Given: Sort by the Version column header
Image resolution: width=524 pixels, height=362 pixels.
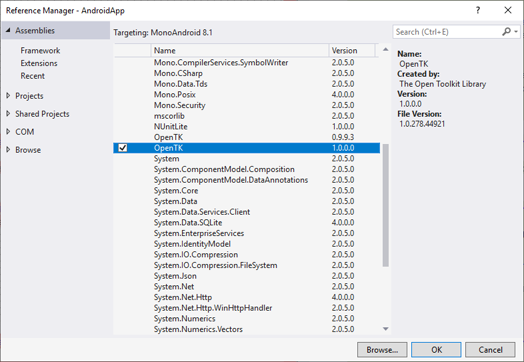Looking at the screenshot, I should (x=352, y=50).
